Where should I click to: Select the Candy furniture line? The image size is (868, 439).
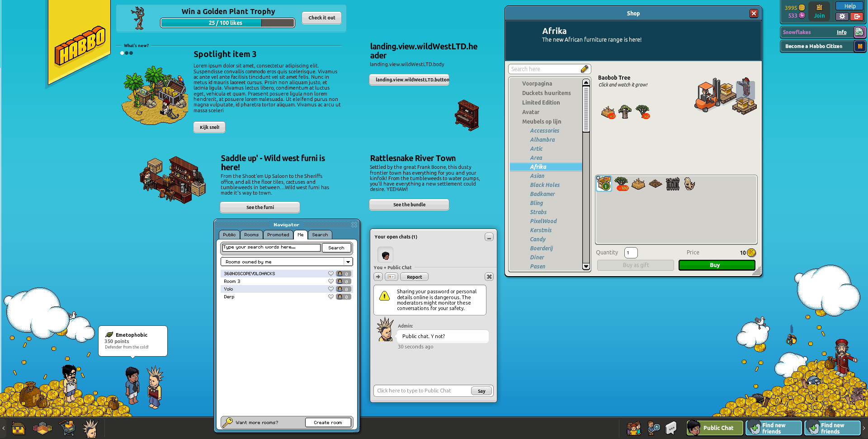coord(538,239)
